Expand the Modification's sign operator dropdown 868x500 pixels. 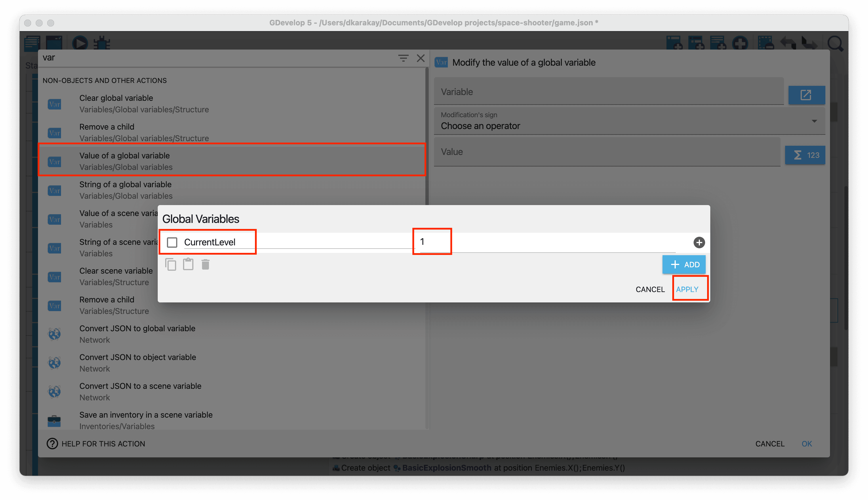(x=629, y=121)
